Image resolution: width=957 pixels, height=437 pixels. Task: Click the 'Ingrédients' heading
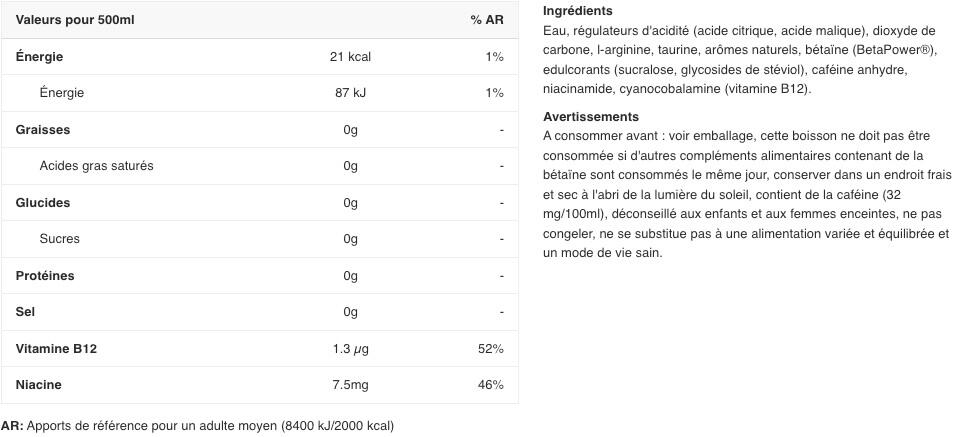click(x=578, y=11)
